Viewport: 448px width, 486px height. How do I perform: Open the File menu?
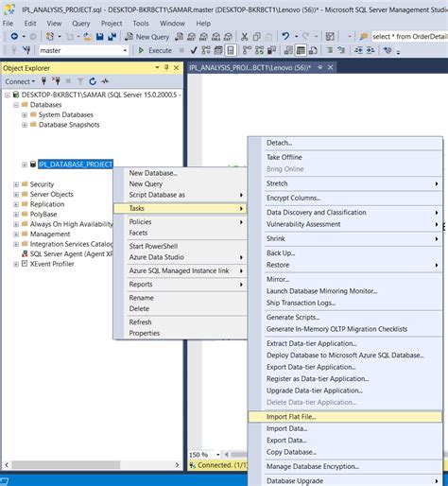click(8, 24)
